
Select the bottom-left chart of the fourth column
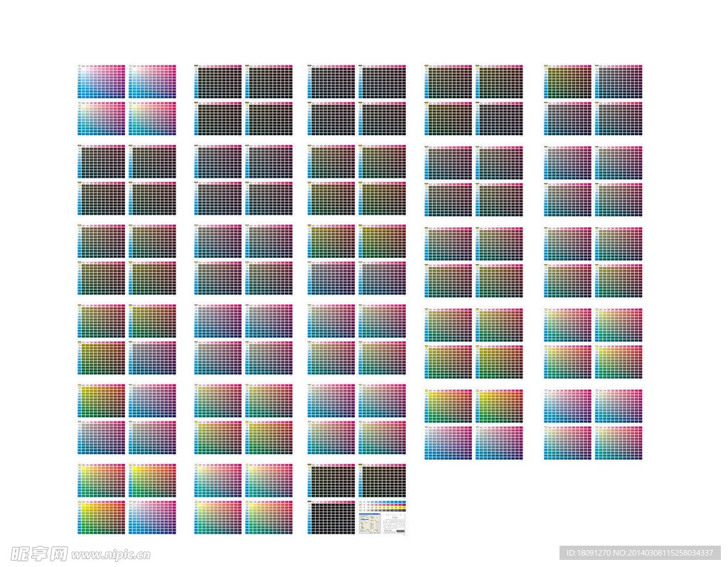(x=449, y=443)
